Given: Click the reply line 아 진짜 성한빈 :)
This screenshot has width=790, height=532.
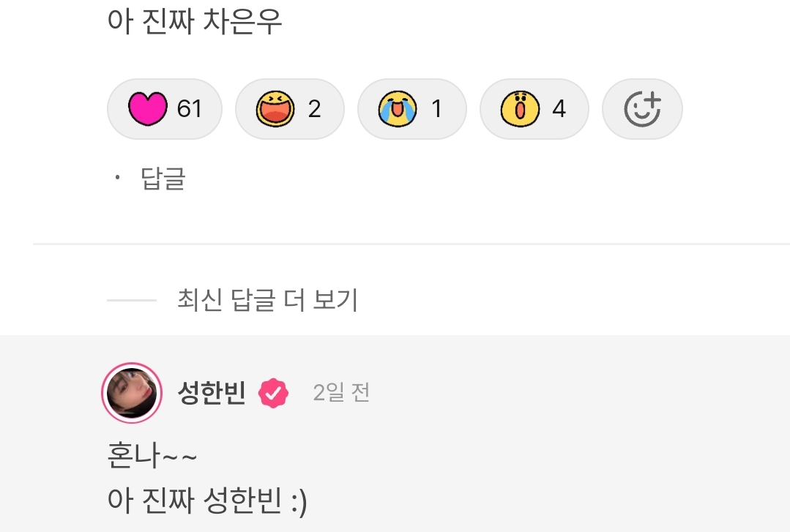Looking at the screenshot, I should (x=207, y=501).
